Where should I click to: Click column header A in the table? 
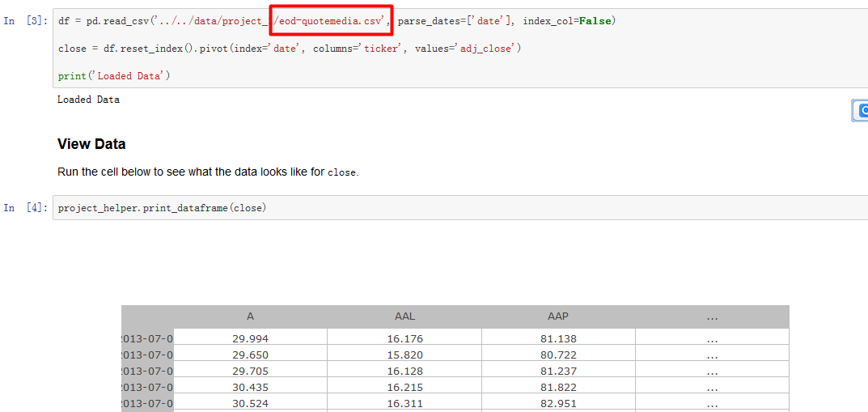click(x=250, y=316)
